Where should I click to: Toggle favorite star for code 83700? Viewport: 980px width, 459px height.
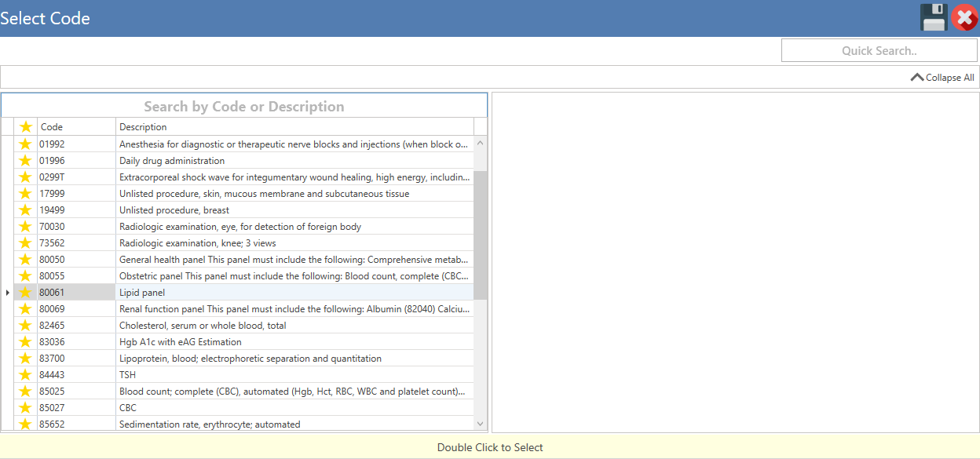tap(26, 359)
